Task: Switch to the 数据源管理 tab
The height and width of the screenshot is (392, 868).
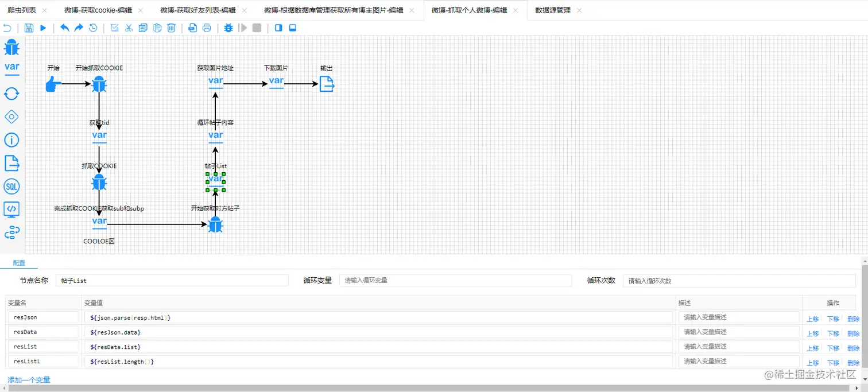Action: tap(553, 10)
